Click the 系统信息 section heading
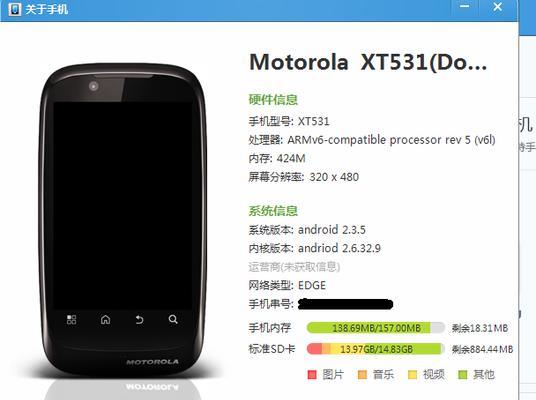This screenshot has width=536, height=400. tap(273, 211)
